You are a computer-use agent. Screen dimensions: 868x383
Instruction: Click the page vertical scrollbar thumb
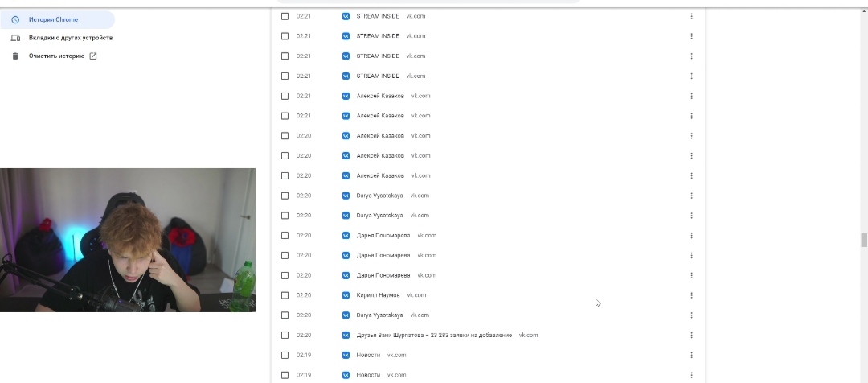(x=863, y=241)
